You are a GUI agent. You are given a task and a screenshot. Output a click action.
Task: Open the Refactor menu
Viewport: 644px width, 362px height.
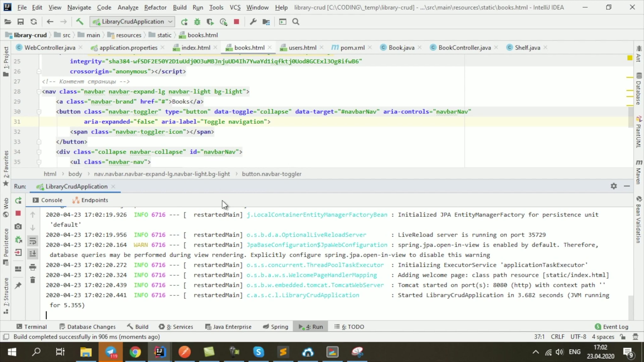pyautogui.click(x=155, y=8)
